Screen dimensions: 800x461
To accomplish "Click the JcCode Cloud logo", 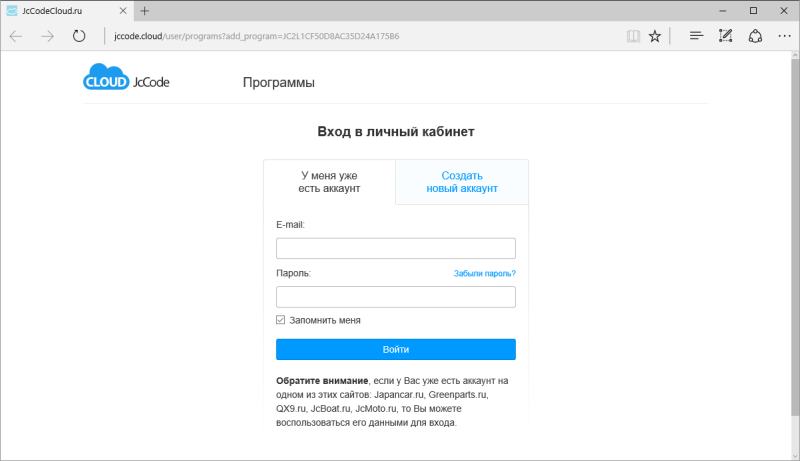I will tap(126, 78).
